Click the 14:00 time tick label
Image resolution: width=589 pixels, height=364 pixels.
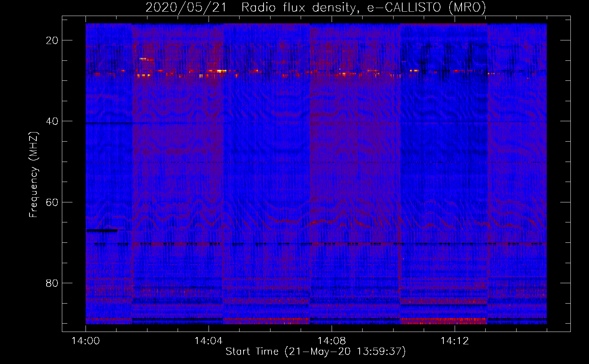tap(86, 341)
